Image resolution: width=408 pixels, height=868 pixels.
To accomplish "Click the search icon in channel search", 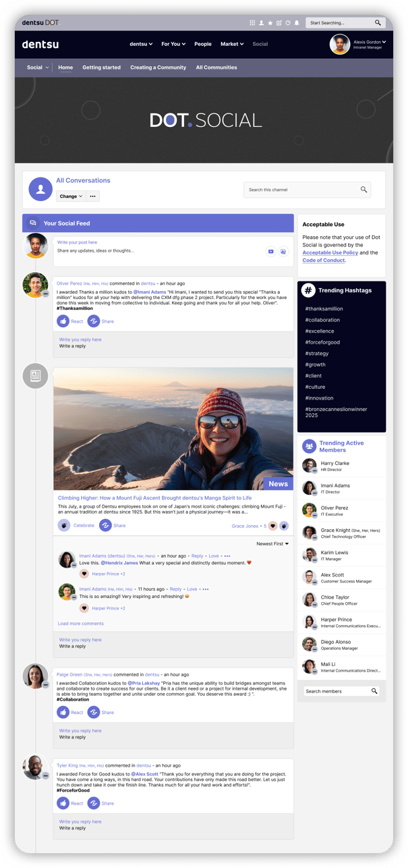I will 364,190.
